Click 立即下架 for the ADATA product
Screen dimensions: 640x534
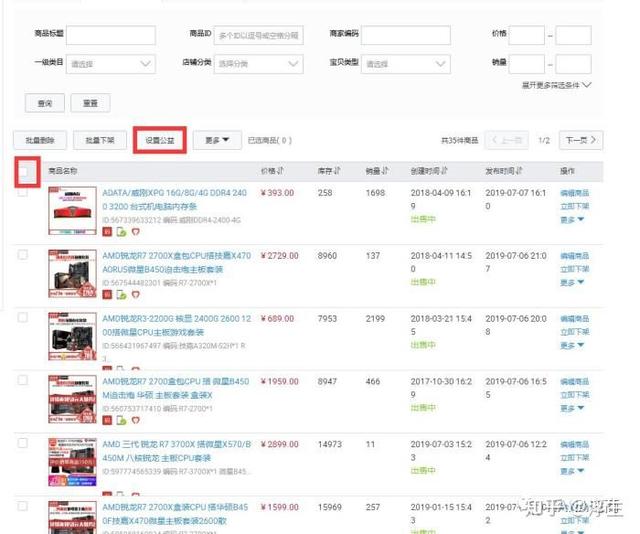click(x=575, y=206)
